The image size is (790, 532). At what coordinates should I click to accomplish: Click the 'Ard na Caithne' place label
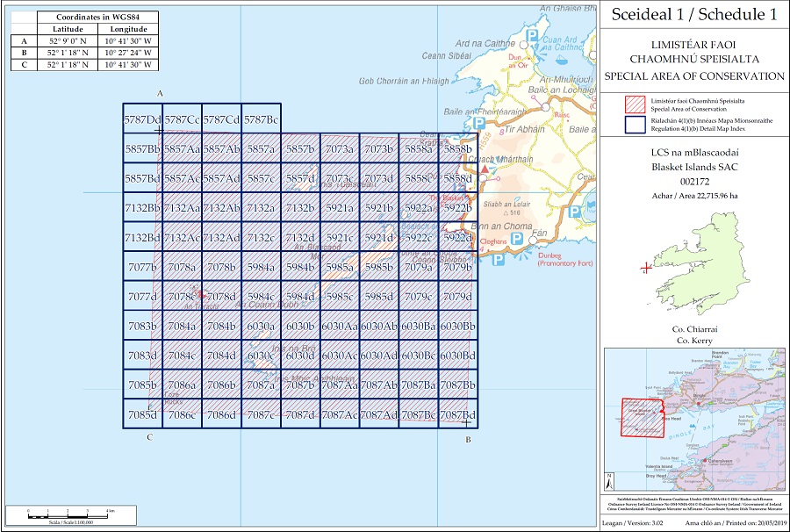pos(485,43)
